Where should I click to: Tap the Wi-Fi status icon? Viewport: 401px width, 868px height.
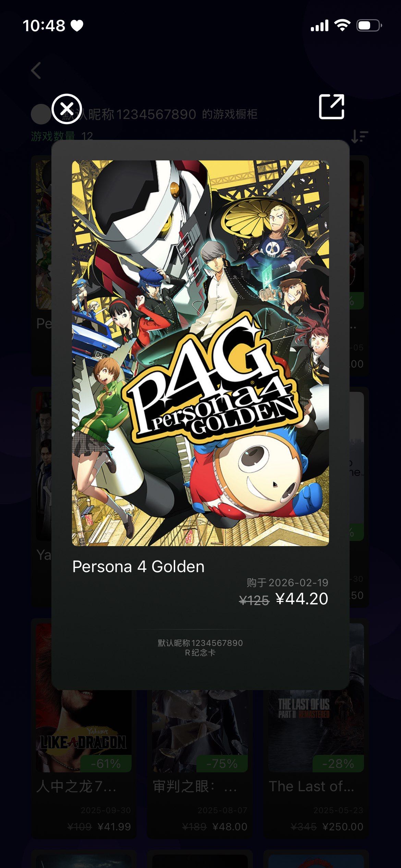coord(342,25)
